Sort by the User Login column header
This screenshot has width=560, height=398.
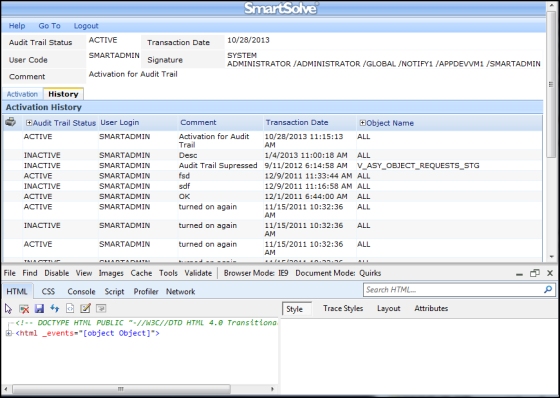[x=120, y=123]
